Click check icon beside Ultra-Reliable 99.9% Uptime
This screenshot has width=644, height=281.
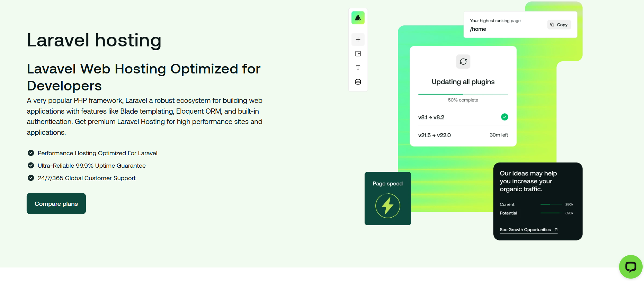click(x=31, y=165)
